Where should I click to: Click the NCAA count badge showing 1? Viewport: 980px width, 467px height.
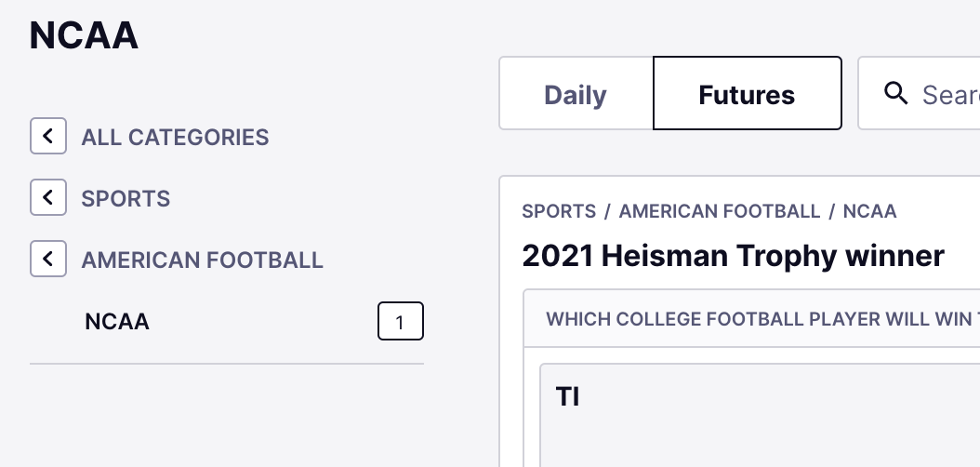(x=400, y=322)
